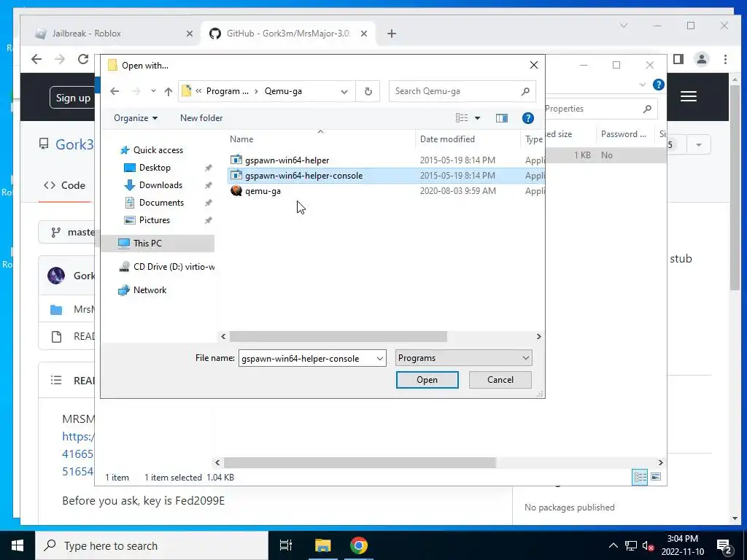This screenshot has width=747, height=560.
Task: Expand File name dropdown arrow
Action: pos(379,358)
